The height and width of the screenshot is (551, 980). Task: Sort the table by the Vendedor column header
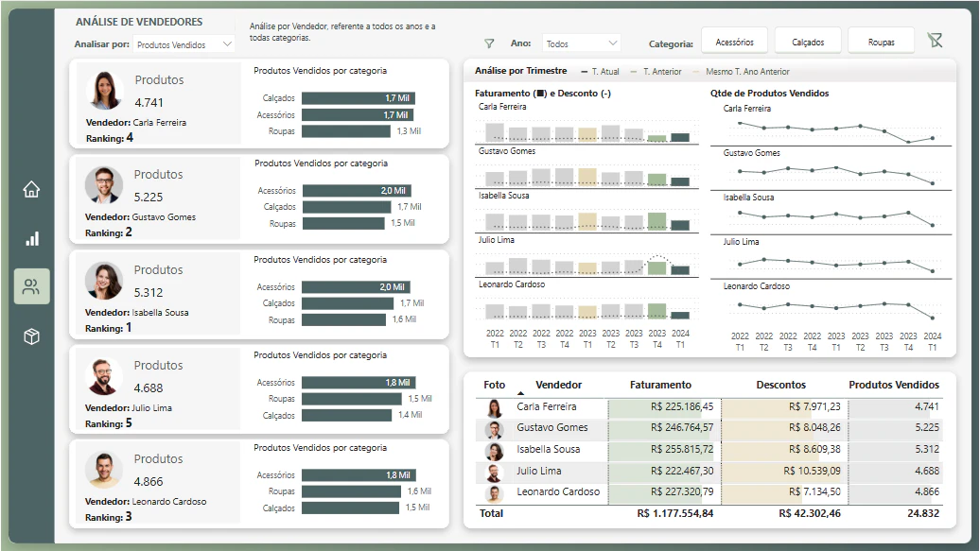[x=558, y=385]
